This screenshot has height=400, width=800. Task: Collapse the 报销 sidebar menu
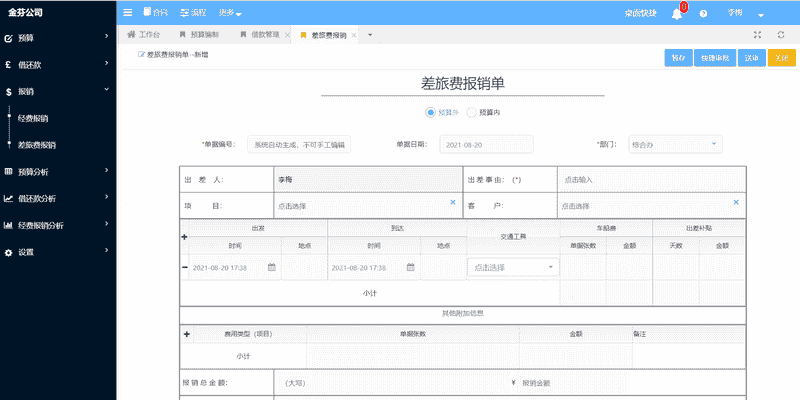(58, 92)
